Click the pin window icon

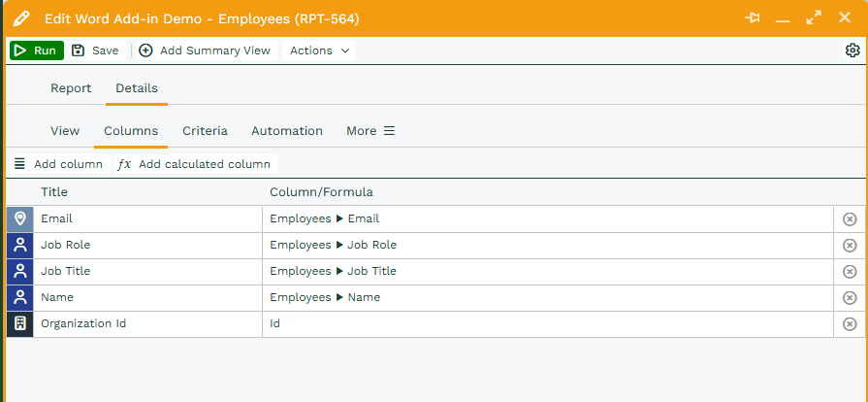click(x=752, y=18)
